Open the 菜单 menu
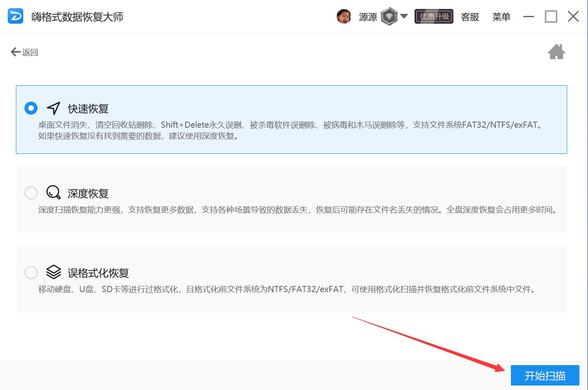 [x=501, y=17]
